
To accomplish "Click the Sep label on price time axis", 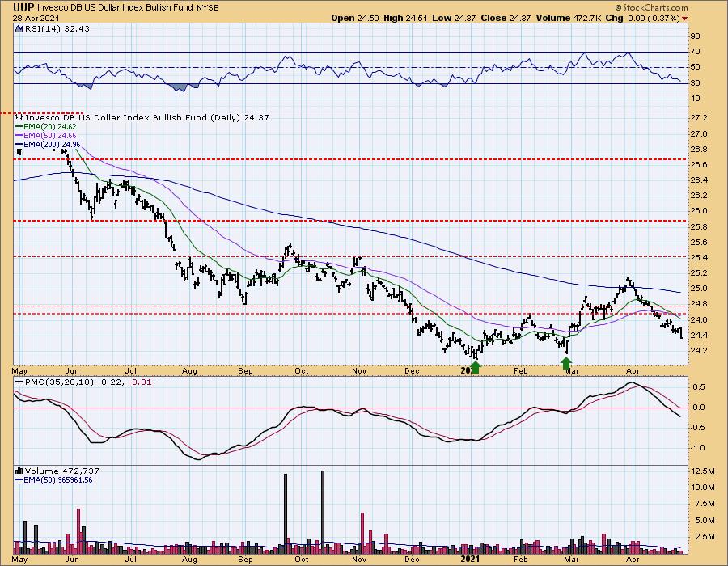I will click(245, 371).
